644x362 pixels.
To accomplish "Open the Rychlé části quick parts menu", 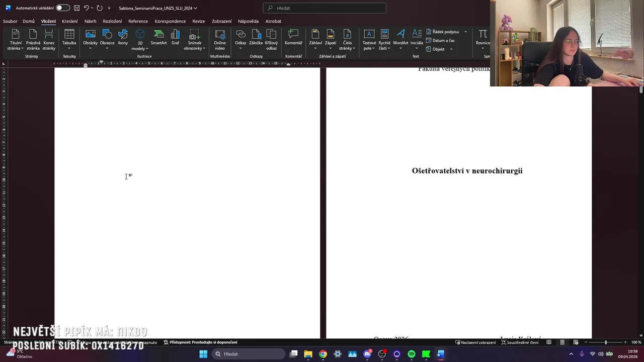I will pyautogui.click(x=384, y=40).
